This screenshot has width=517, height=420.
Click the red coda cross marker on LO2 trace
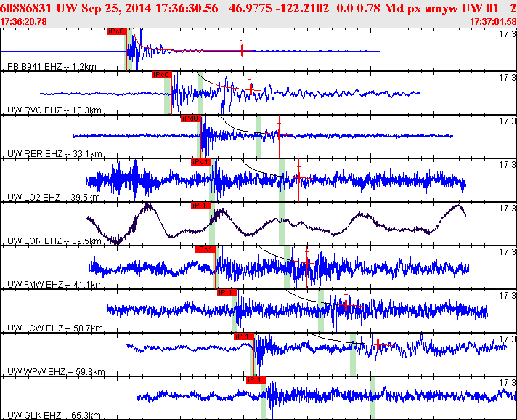tap(298, 177)
